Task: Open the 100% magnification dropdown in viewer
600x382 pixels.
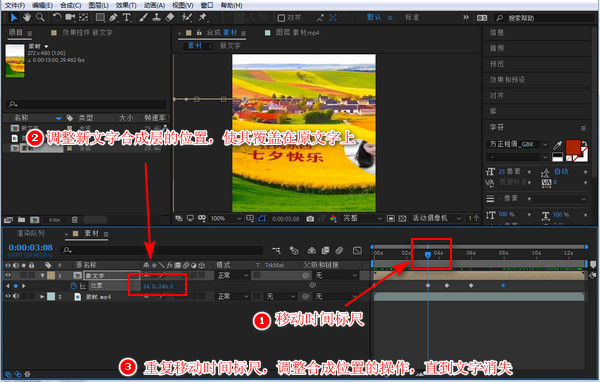Action: (227, 219)
